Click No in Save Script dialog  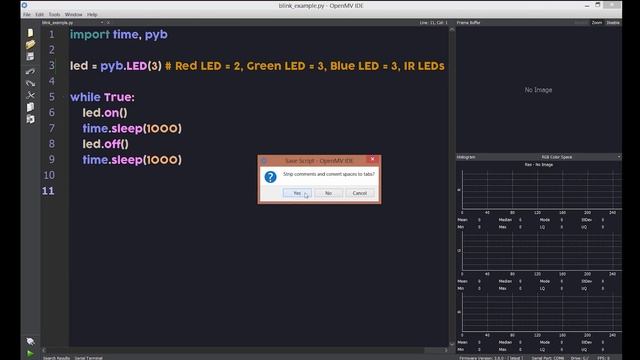[x=329, y=193]
